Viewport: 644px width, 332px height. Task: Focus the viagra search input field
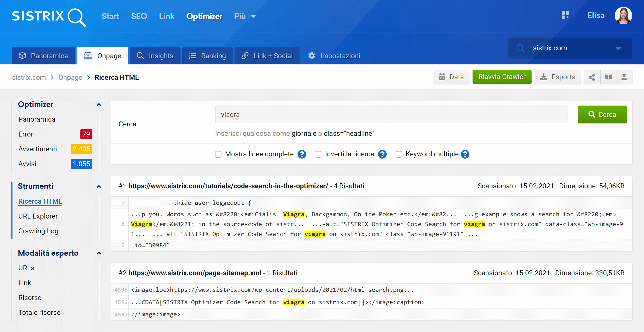click(x=391, y=114)
